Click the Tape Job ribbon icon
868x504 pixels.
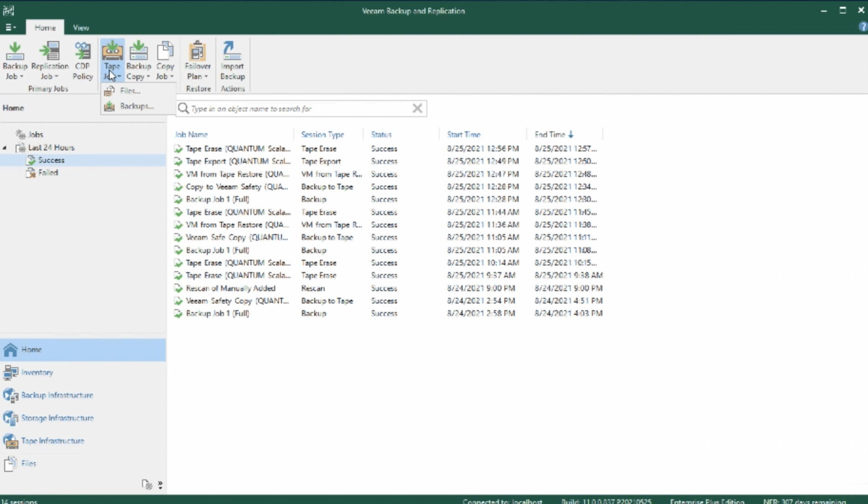click(x=112, y=51)
